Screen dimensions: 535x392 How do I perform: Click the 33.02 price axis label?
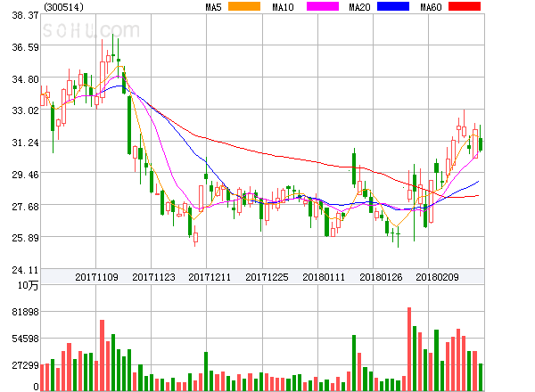(x=25, y=110)
